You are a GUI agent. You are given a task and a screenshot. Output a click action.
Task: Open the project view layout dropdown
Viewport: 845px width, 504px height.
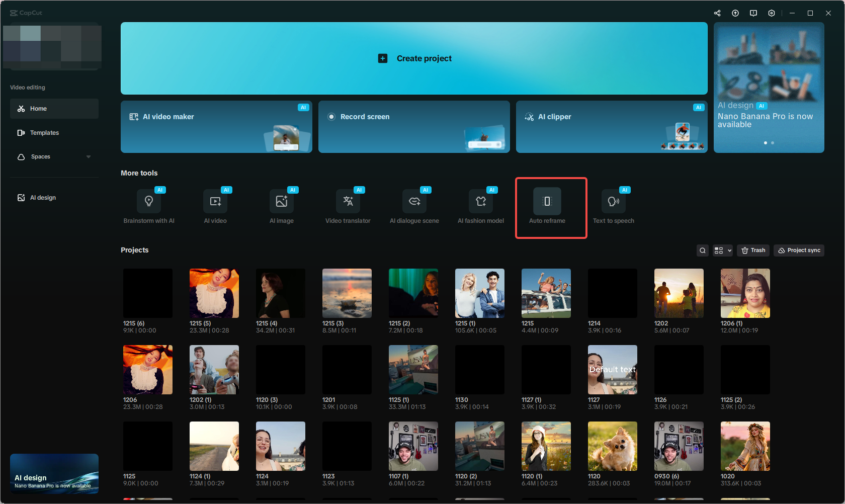[x=722, y=250]
